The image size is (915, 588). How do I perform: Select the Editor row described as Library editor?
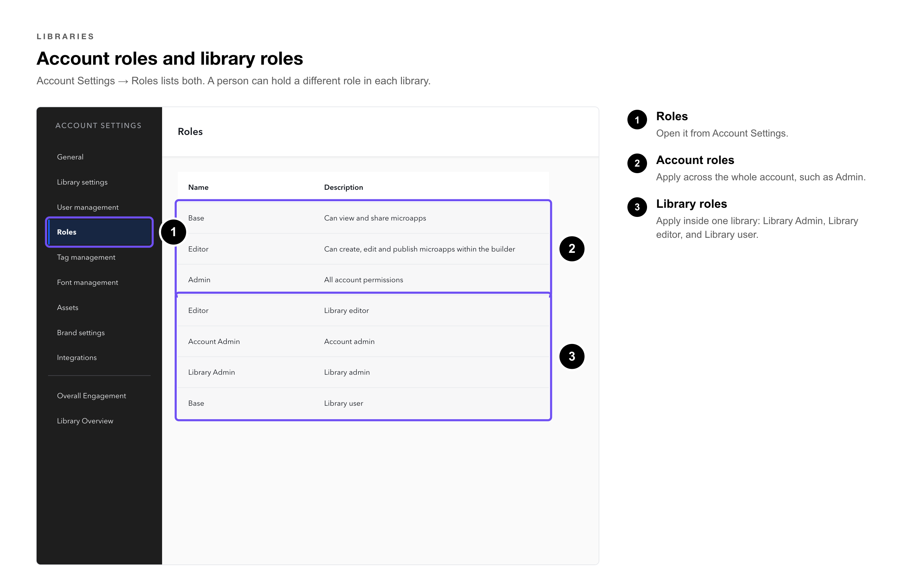pos(363,310)
